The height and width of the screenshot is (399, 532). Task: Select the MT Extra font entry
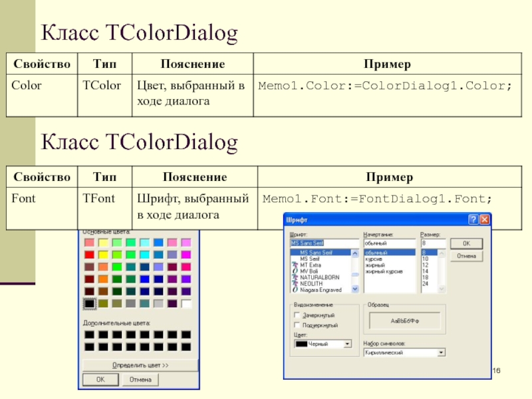(x=312, y=265)
